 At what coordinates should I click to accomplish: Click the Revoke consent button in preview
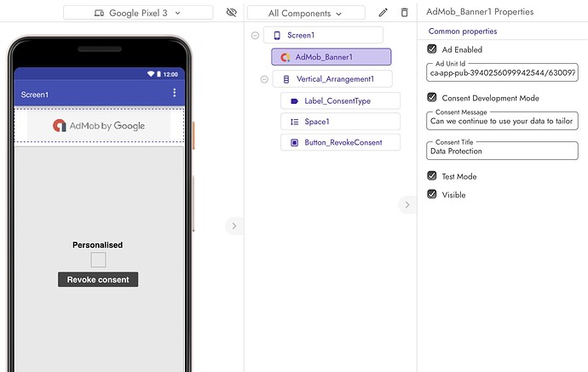[x=98, y=279]
